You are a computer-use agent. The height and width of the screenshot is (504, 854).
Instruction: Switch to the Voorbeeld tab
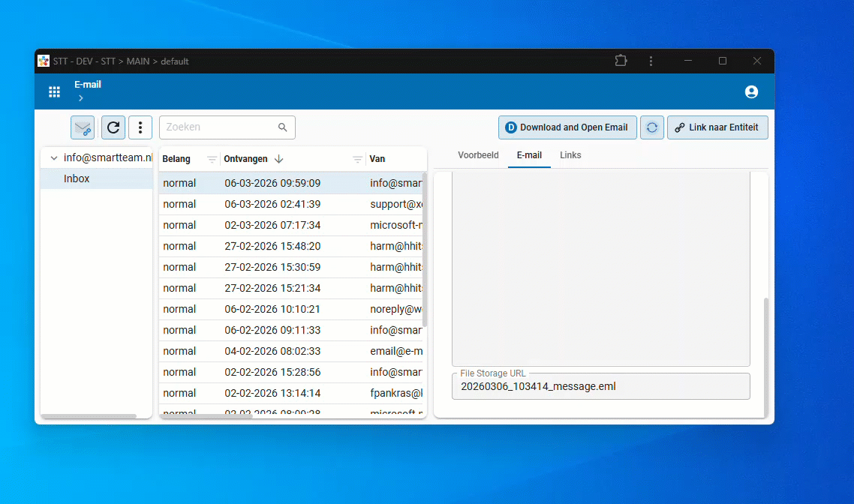tap(478, 155)
